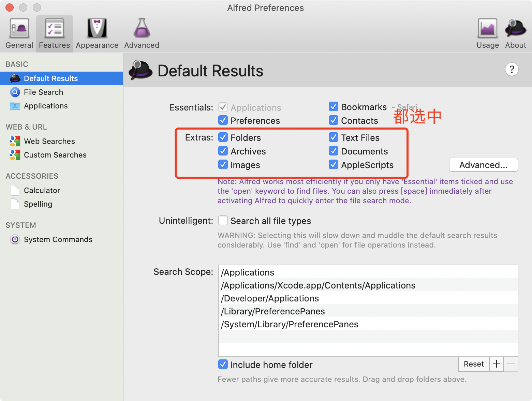Click the Advanced... button
This screenshot has height=401, width=532.
(x=484, y=165)
